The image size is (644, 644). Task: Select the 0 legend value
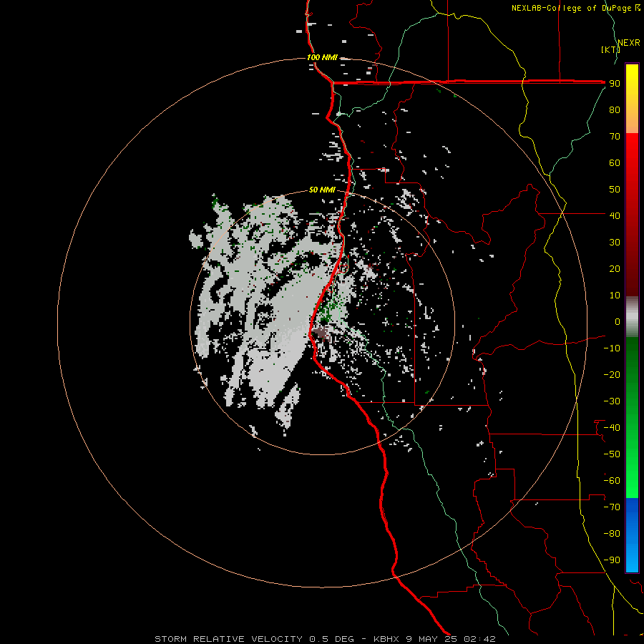618,321
